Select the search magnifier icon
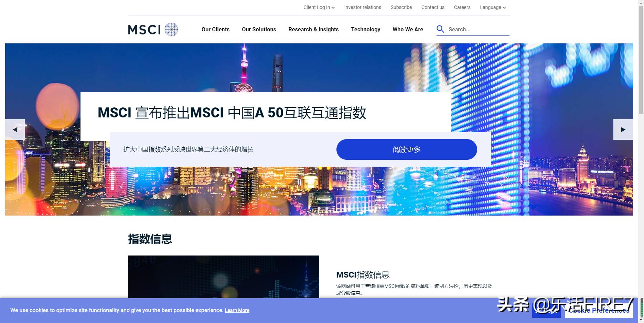This screenshot has width=644, height=323. tap(440, 29)
